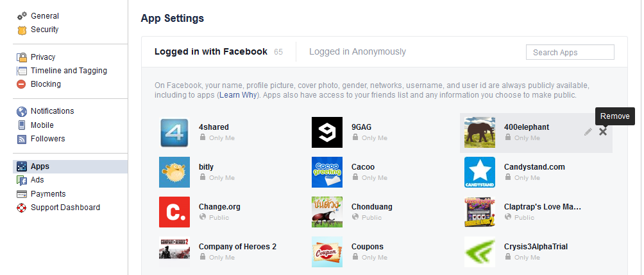Open the 4shared app icon

(x=174, y=132)
